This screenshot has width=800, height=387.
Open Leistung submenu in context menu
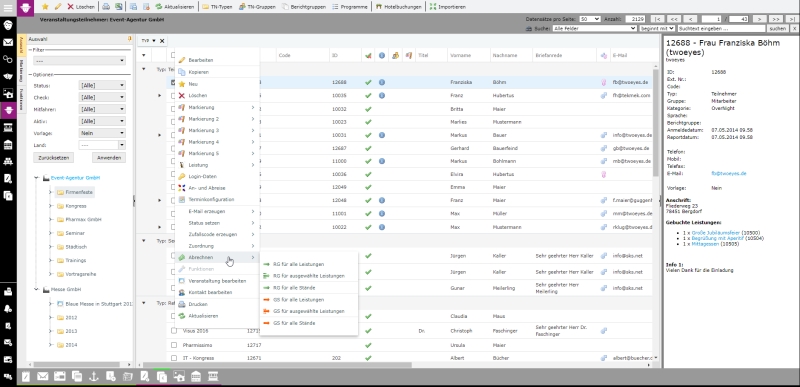tap(217, 165)
